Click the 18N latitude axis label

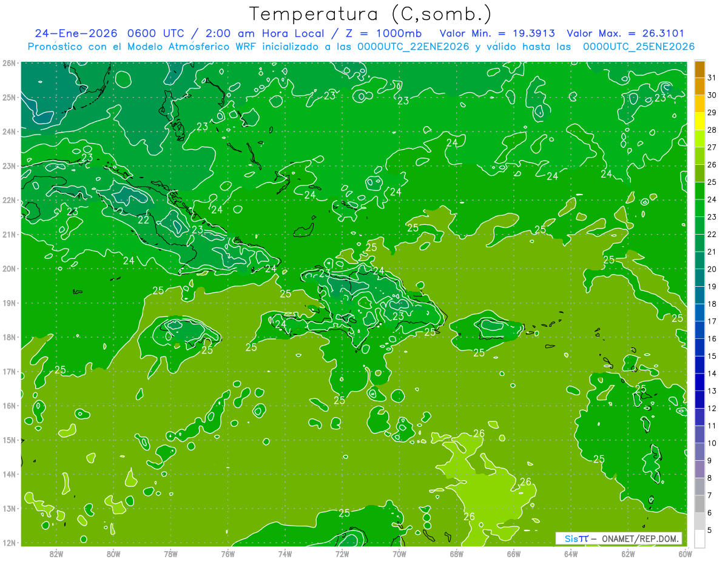(9, 337)
